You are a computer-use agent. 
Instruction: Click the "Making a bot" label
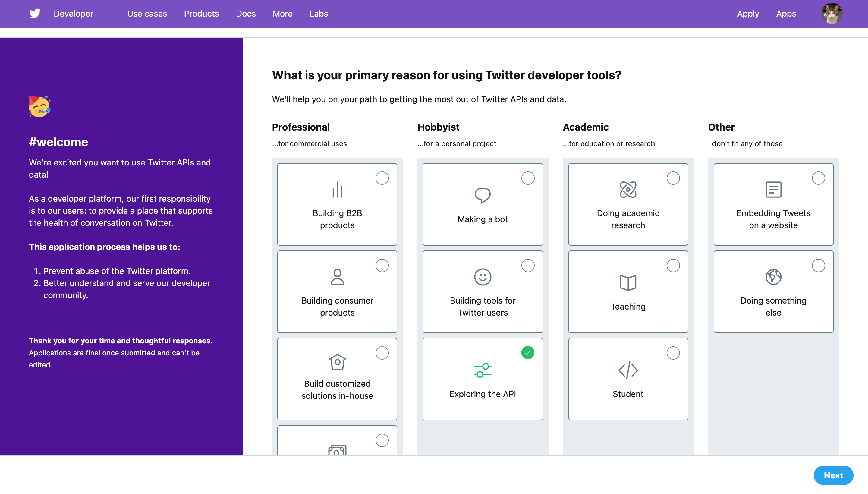[482, 219]
